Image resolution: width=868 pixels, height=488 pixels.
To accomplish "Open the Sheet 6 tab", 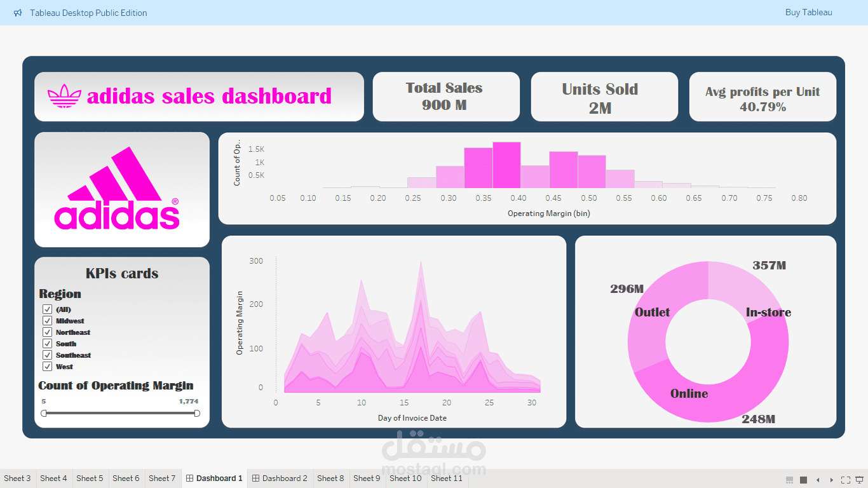I will click(x=126, y=478).
